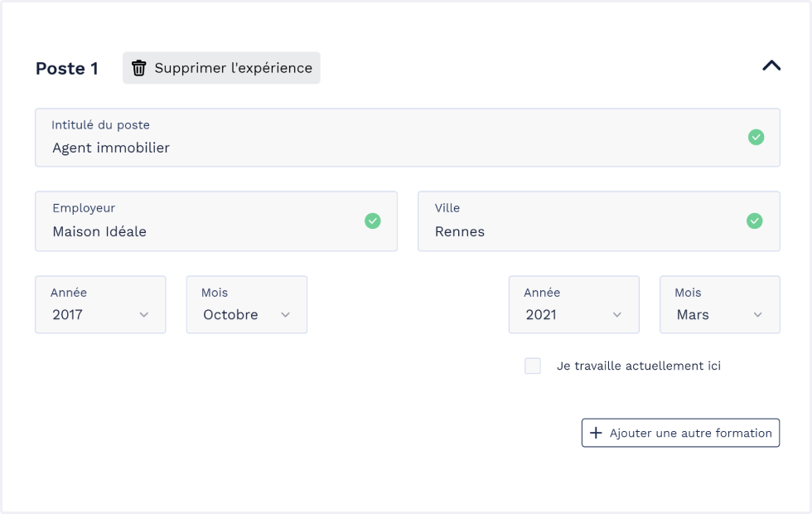Open the end month dropdown showing Mars
812x514 pixels.
pyautogui.click(x=719, y=304)
